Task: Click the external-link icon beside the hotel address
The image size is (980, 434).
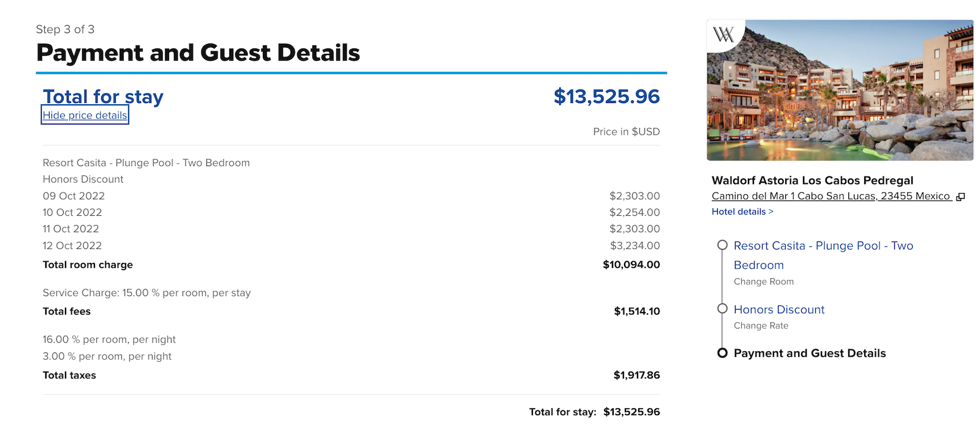Action: pos(960,196)
